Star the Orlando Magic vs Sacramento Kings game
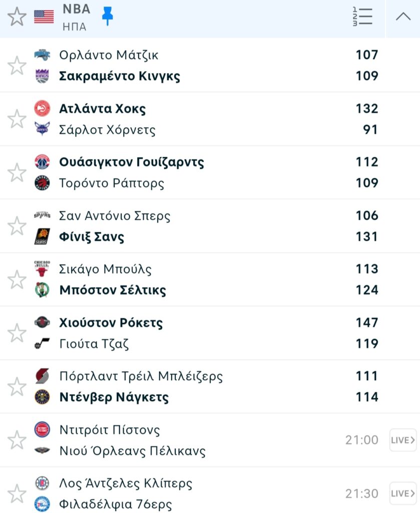This screenshot has width=420, height=513. (17, 65)
